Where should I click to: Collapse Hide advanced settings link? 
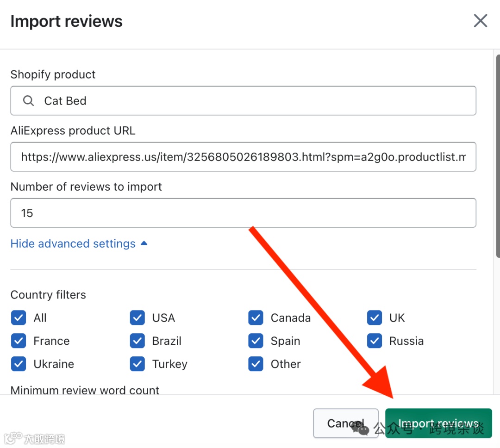coord(73,243)
